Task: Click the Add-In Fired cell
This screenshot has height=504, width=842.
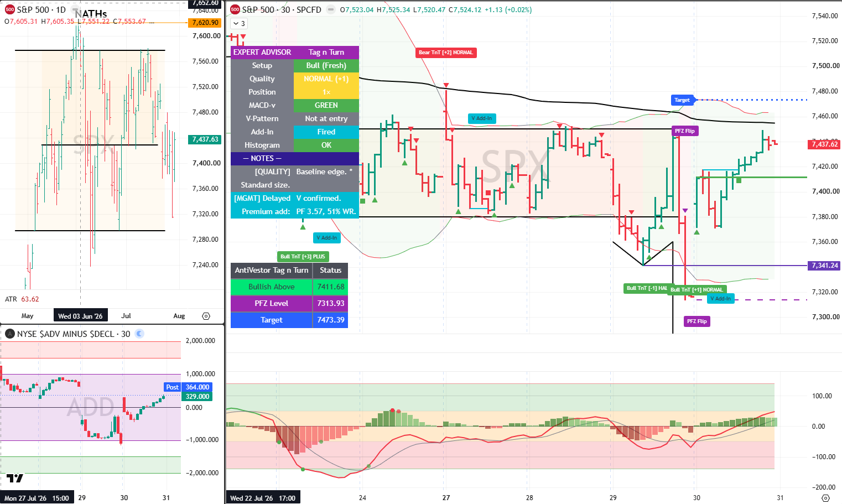Action: tap(326, 132)
